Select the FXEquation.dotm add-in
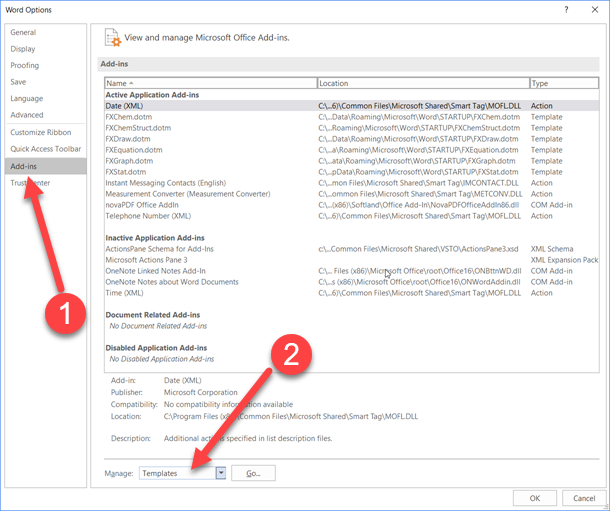Viewport: 610px width, 511px height. point(352,150)
